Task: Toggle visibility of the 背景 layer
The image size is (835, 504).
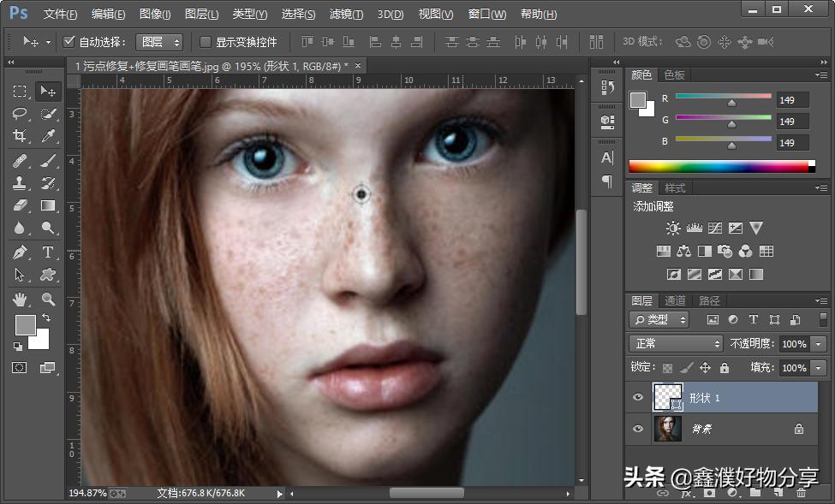Action: click(637, 429)
